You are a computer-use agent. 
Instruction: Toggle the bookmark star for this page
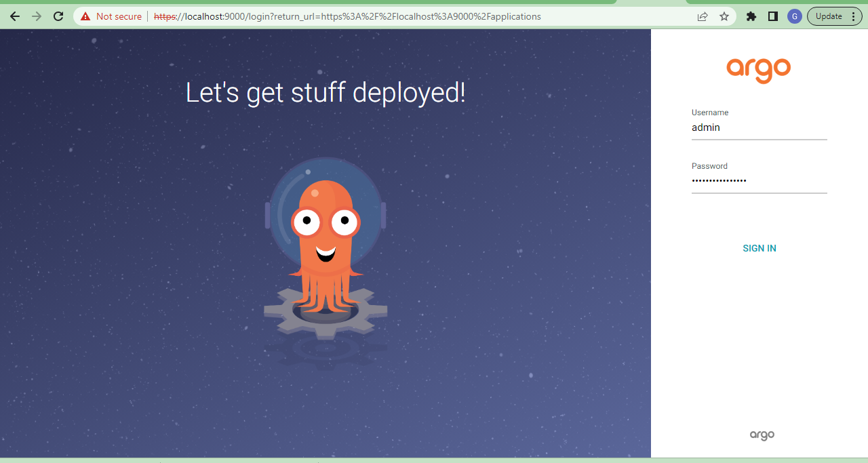point(724,16)
